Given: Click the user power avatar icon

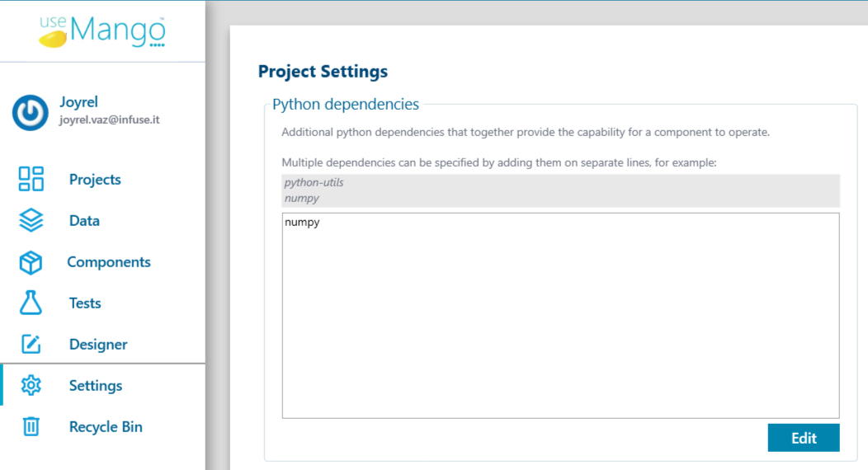Looking at the screenshot, I should (31, 112).
